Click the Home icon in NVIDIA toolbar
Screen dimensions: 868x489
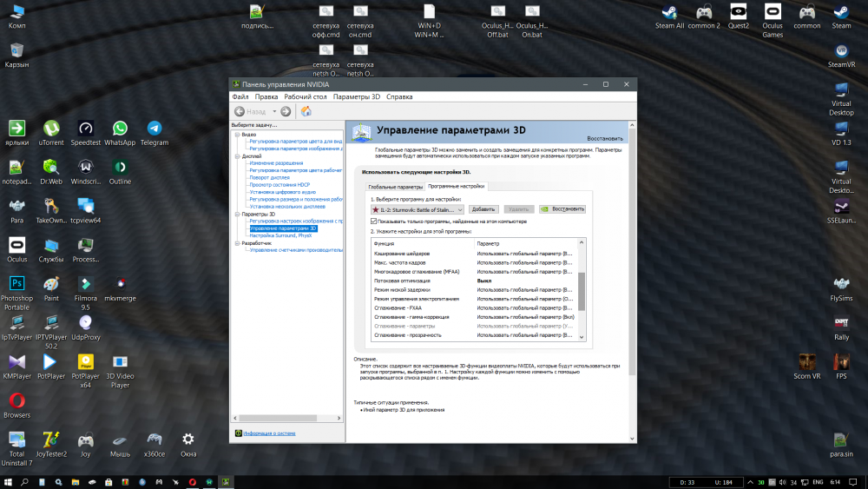pos(306,111)
